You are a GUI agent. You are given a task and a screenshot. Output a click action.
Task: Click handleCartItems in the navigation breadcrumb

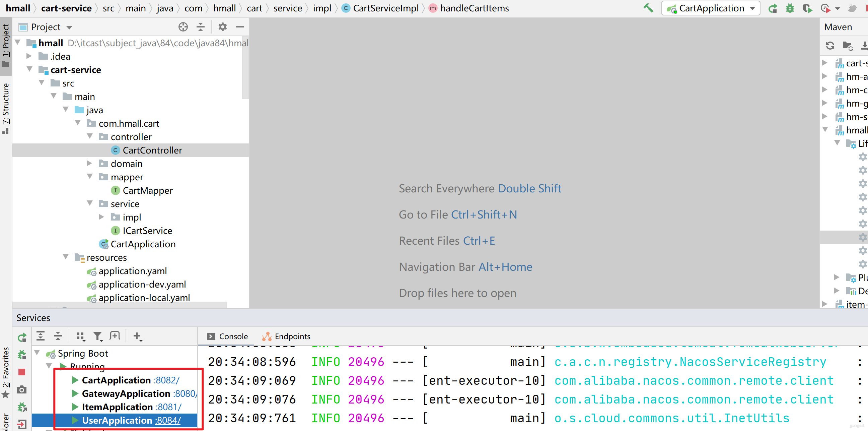point(475,8)
